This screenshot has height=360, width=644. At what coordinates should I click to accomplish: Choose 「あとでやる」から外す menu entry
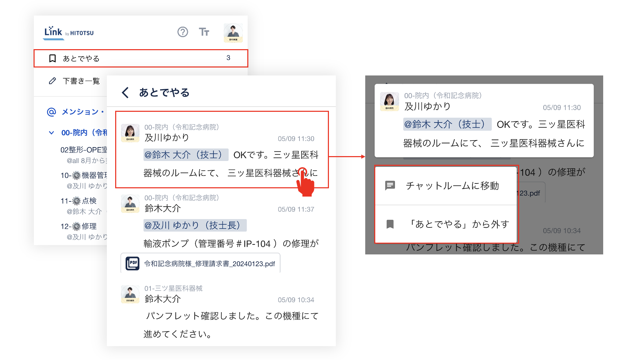(x=446, y=224)
